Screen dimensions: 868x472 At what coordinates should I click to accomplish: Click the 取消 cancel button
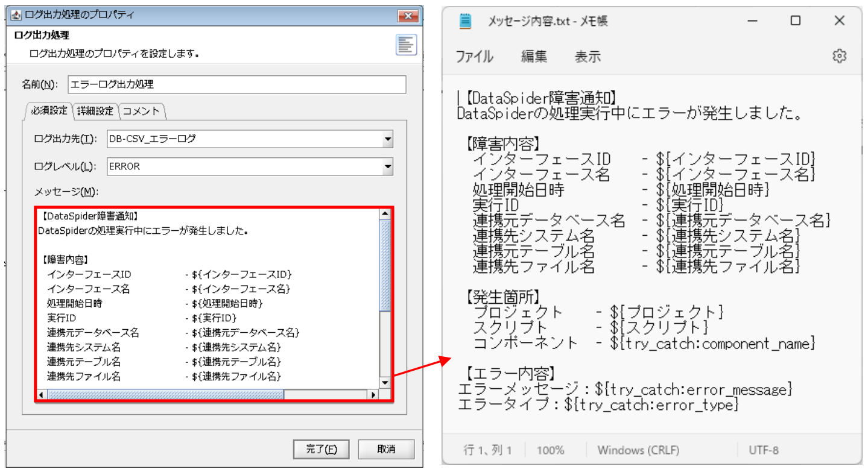click(x=386, y=449)
